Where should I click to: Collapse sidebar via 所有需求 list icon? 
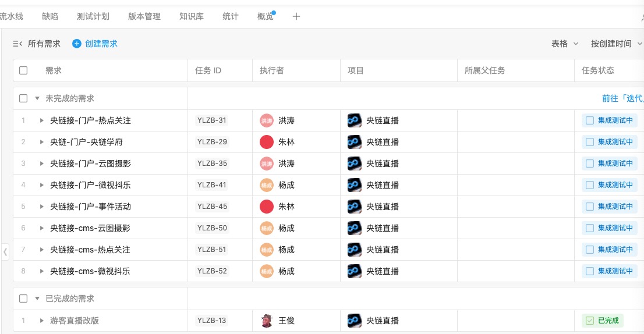point(17,44)
